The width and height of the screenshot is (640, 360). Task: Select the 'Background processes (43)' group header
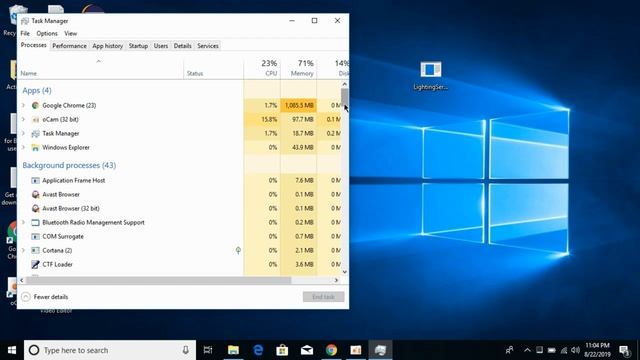[x=69, y=165]
